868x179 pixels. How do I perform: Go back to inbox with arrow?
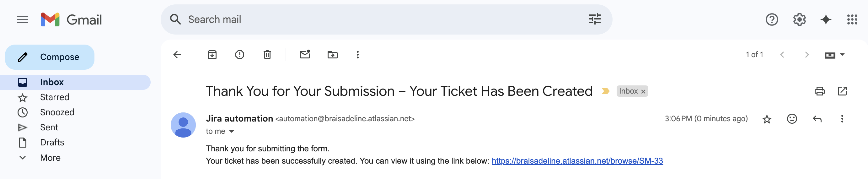pos(177,55)
